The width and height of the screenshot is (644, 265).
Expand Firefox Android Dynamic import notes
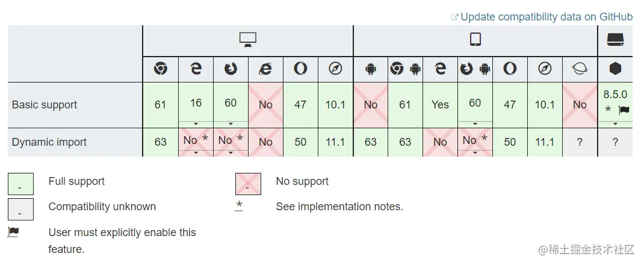pyautogui.click(x=475, y=152)
